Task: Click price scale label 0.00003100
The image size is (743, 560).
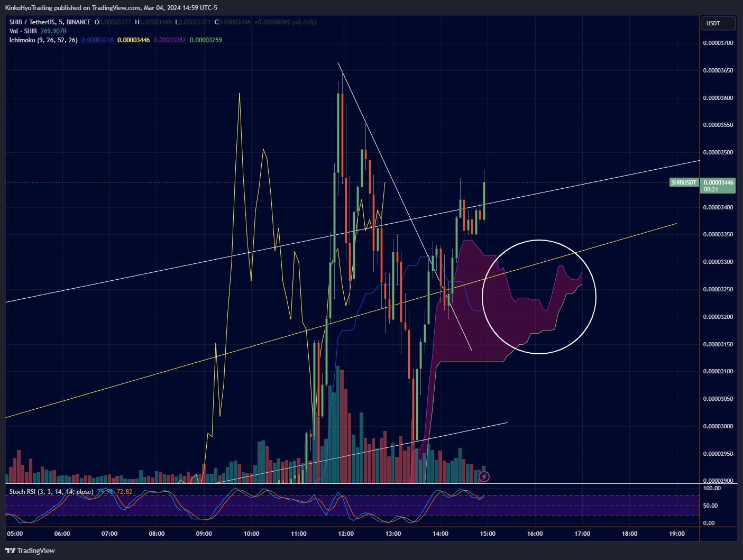Action: 718,371
